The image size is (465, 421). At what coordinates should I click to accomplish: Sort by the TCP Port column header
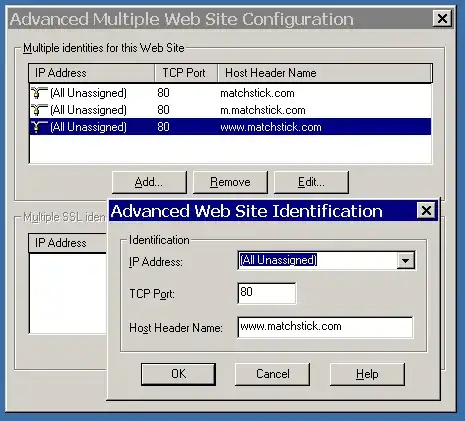(x=186, y=73)
